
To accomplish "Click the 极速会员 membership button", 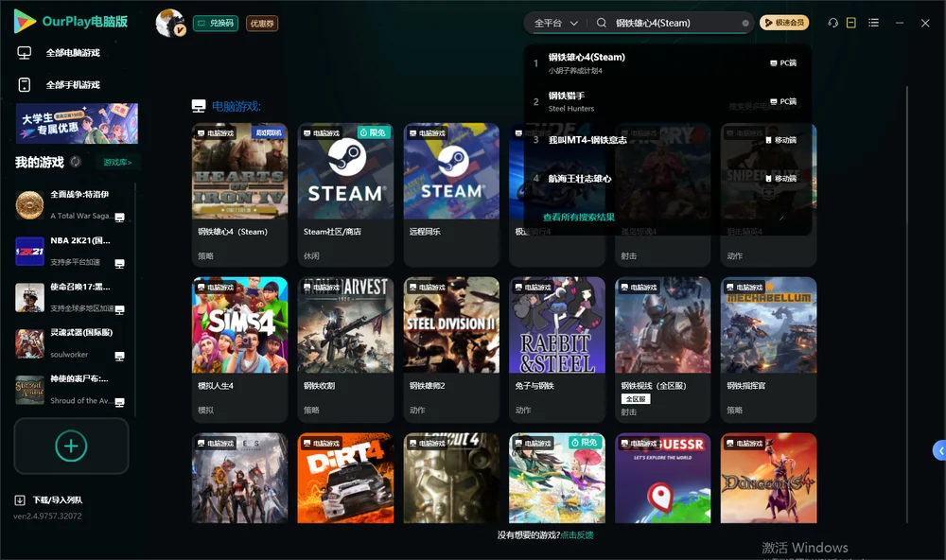I will click(784, 23).
